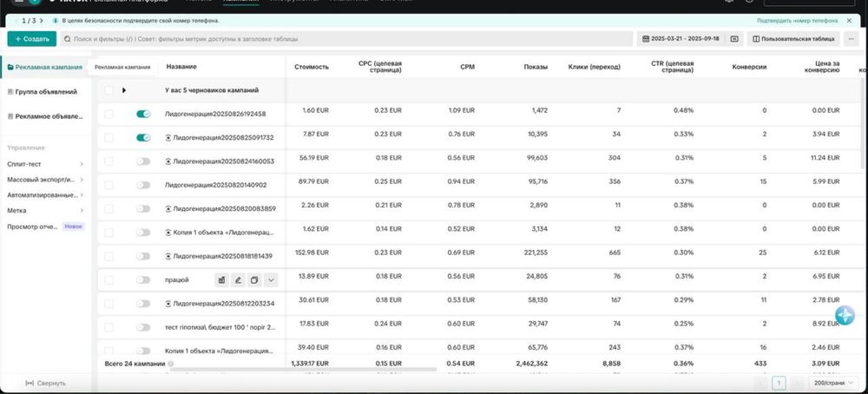Sort by the Стоимость column header

click(312, 67)
